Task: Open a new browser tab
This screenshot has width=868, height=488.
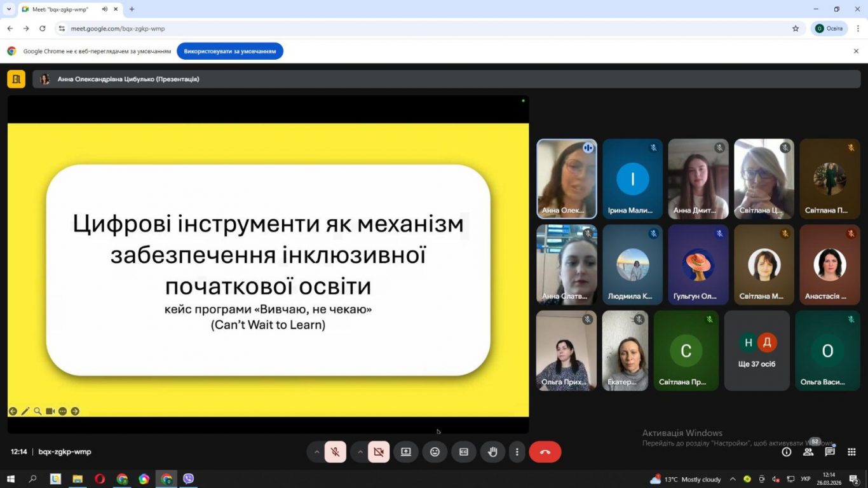Action: click(132, 9)
